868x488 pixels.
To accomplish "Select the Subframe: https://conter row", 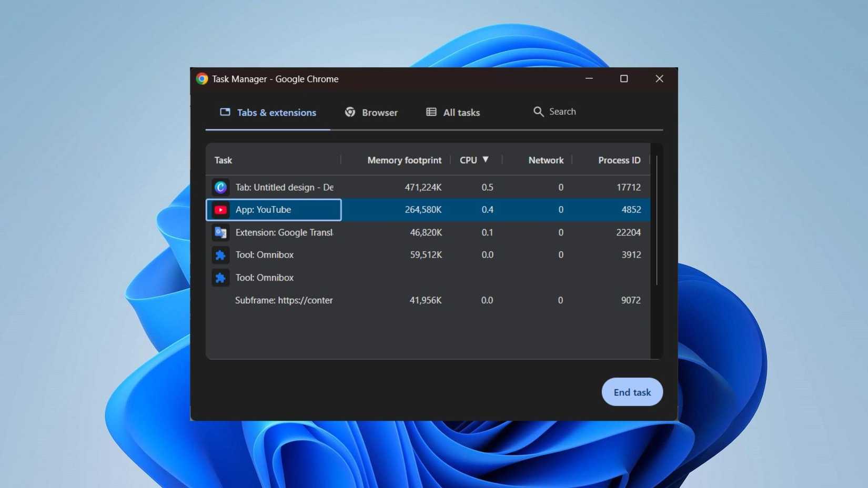I will click(x=428, y=300).
